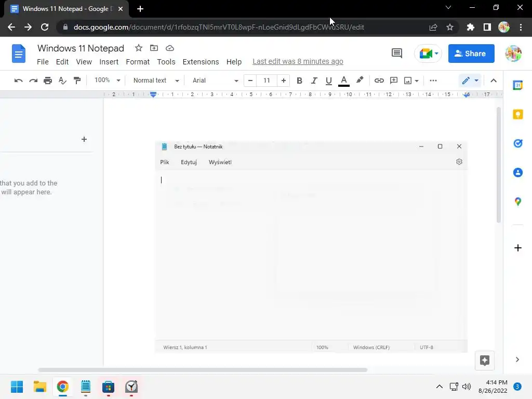Click the Redo arrow in Docs toolbar
532x399 pixels.
click(33, 81)
